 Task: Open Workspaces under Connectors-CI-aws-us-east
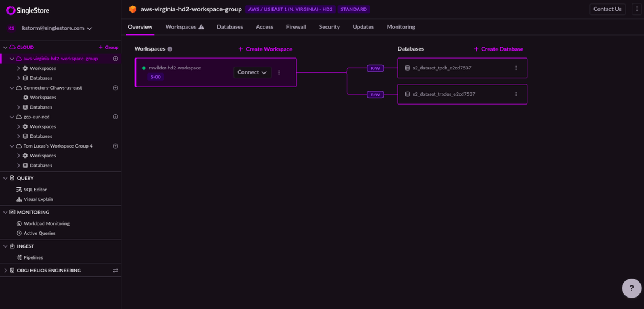tap(43, 97)
